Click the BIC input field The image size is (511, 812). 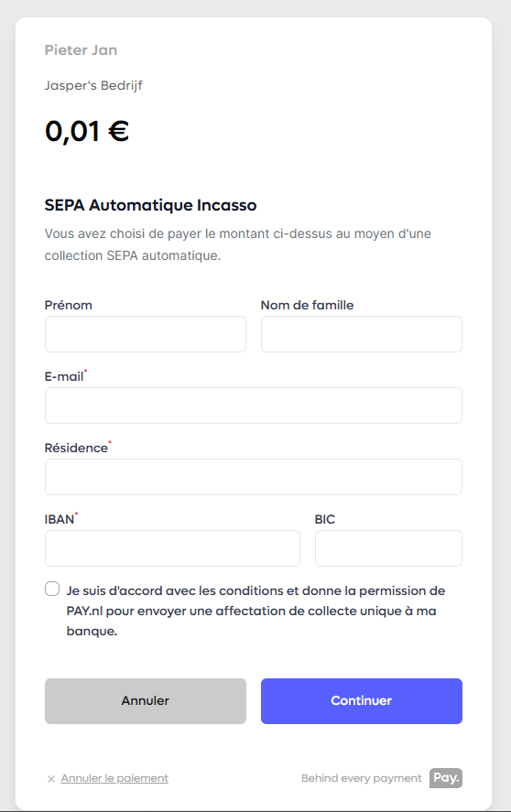(x=388, y=548)
